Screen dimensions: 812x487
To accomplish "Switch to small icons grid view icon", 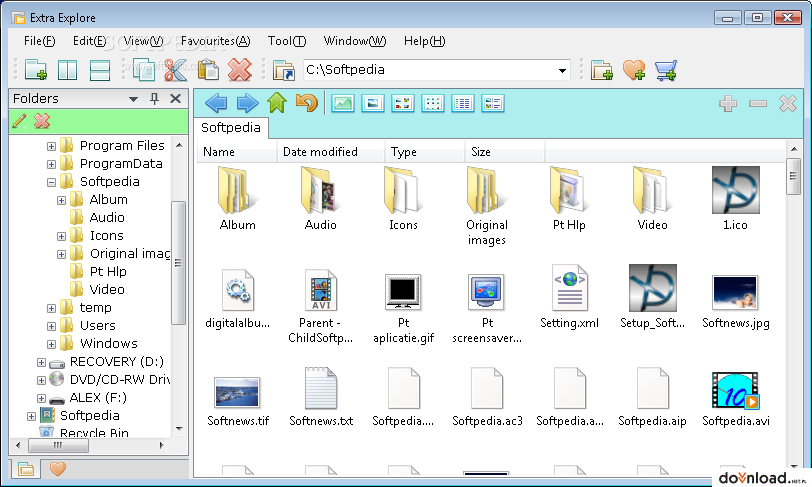I will [x=432, y=104].
